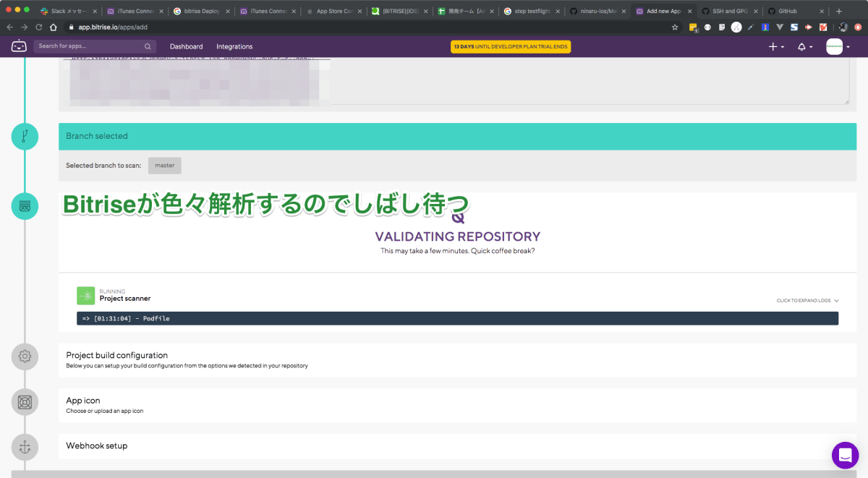Image resolution: width=868 pixels, height=478 pixels.
Task: Click the VALIDATING REPOSITORY heading
Action: pyautogui.click(x=457, y=236)
